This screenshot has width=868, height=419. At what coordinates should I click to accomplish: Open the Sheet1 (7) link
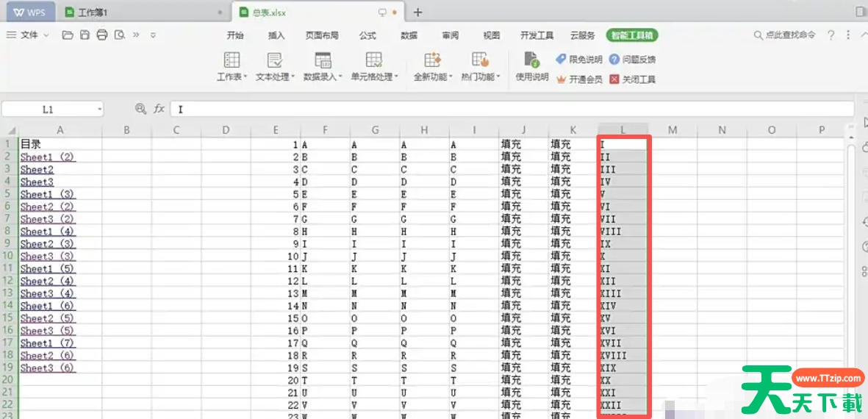[x=48, y=343]
